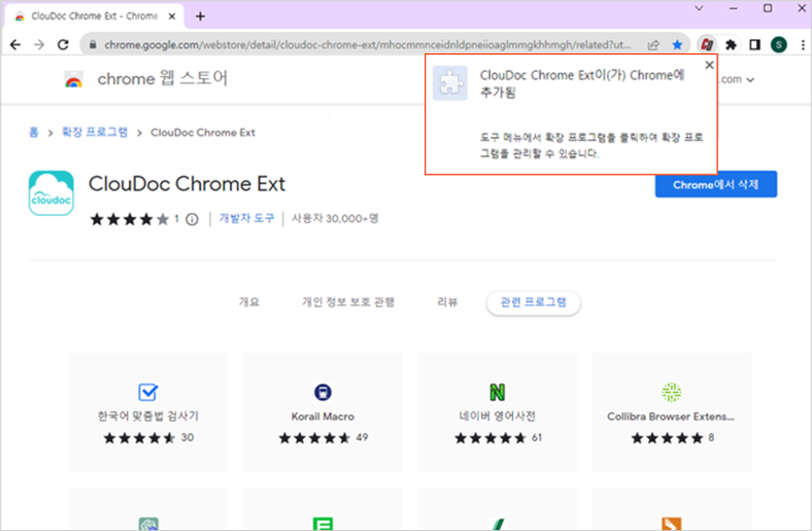Click the address bar URL
This screenshot has height=531, width=812.
click(x=368, y=45)
